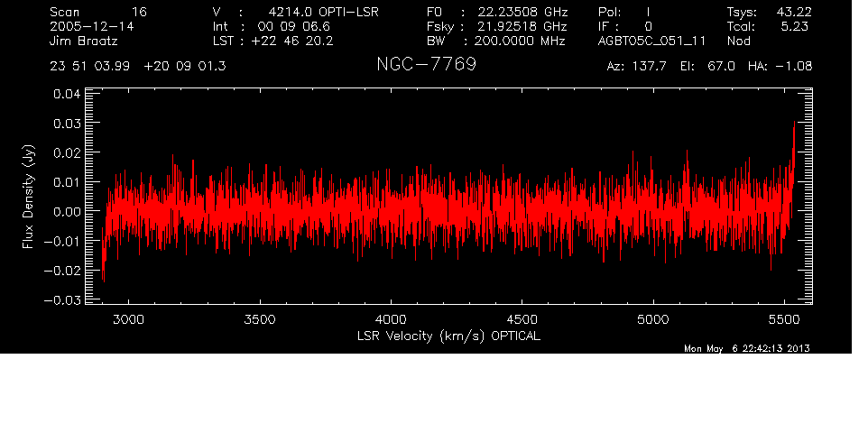
Task: Select the project ID AGBT05C_051_11
Action: (x=652, y=41)
